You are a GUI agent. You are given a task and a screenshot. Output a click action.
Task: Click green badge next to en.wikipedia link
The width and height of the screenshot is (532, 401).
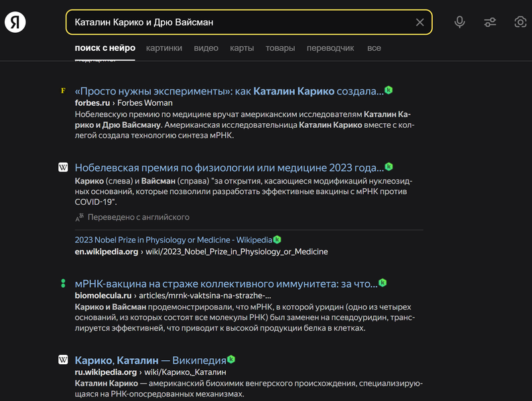tap(277, 240)
